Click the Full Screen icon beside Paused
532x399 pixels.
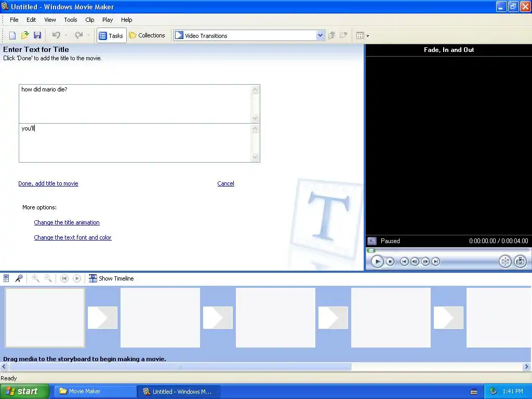[372, 241]
